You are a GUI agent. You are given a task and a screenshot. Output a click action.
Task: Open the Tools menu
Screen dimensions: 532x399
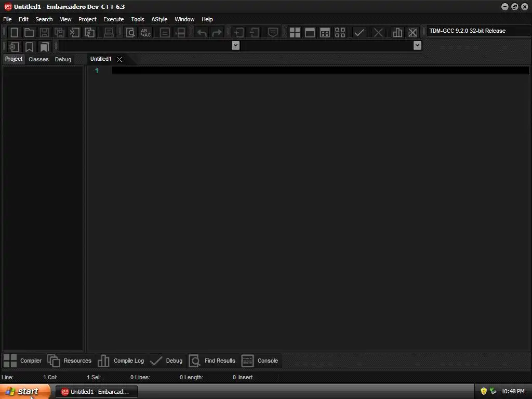click(137, 19)
